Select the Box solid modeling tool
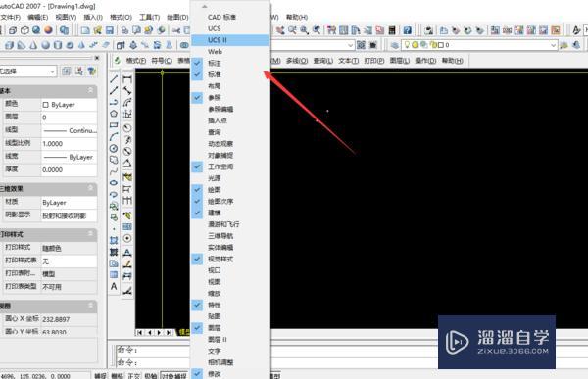 10,45
